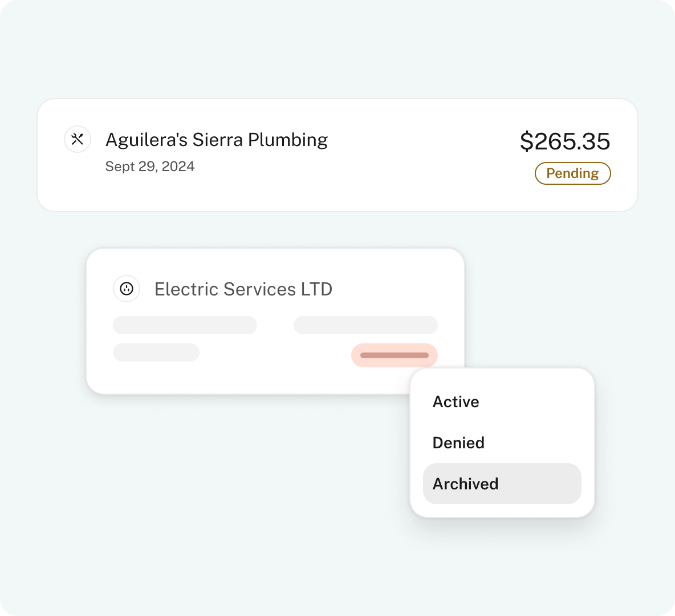Click the red line inside status pill
This screenshot has width=675, height=616.
pyautogui.click(x=395, y=355)
